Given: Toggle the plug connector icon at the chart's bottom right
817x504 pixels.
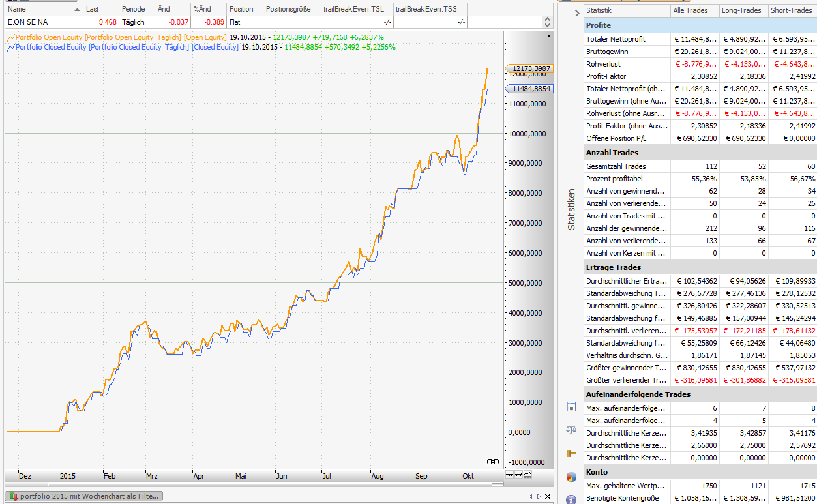Looking at the screenshot, I should point(493,462).
